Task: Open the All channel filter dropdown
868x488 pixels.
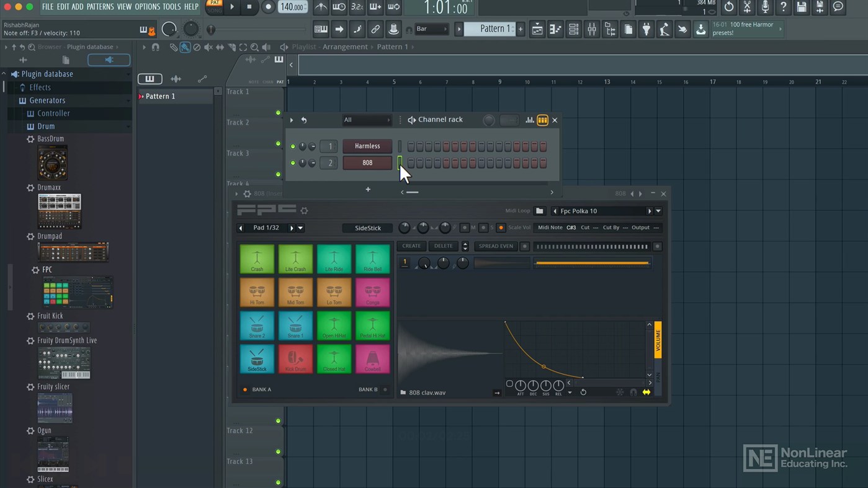Action: (367, 120)
